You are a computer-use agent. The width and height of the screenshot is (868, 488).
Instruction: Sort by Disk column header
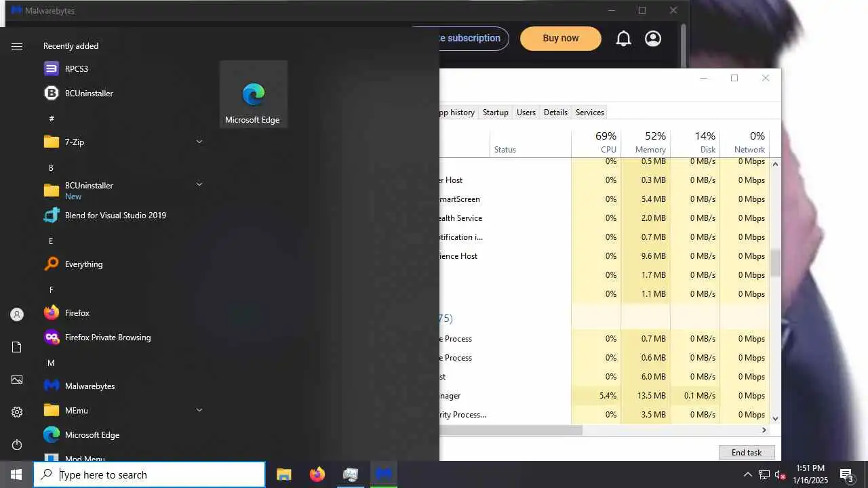point(695,142)
